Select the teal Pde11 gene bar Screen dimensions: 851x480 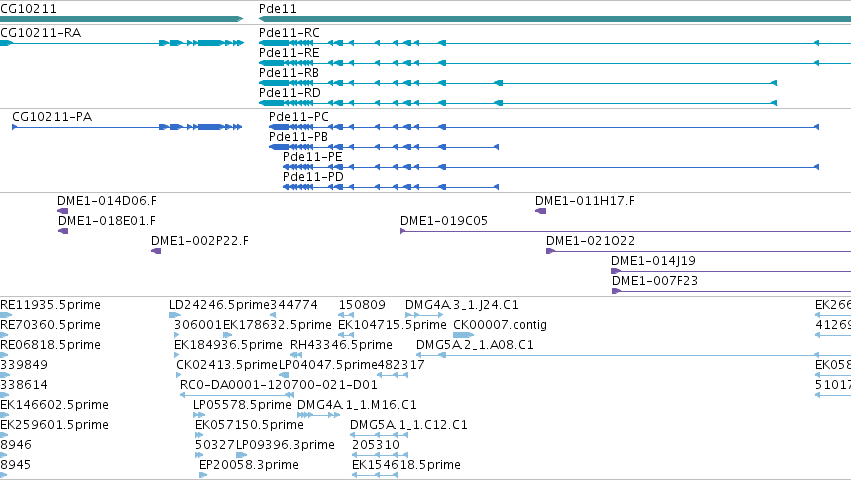pos(555,19)
